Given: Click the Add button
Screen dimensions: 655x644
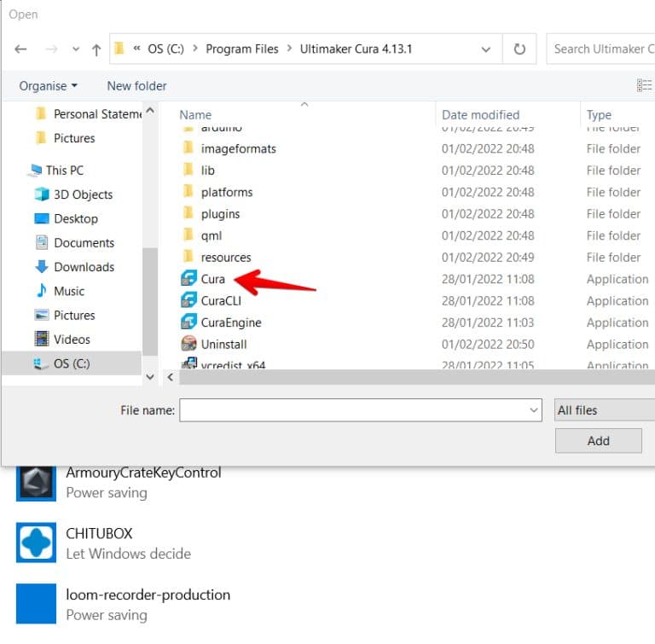Looking at the screenshot, I should (x=598, y=440).
